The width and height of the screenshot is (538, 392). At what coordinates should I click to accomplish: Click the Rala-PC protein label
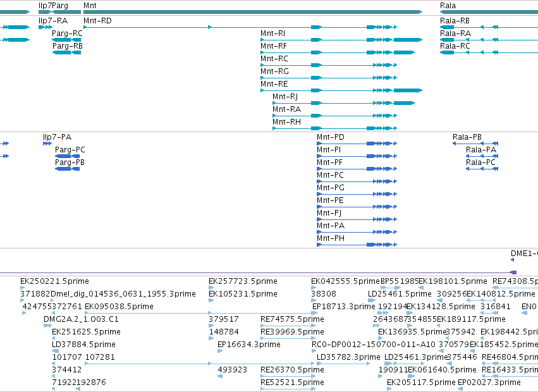pyautogui.click(x=480, y=162)
